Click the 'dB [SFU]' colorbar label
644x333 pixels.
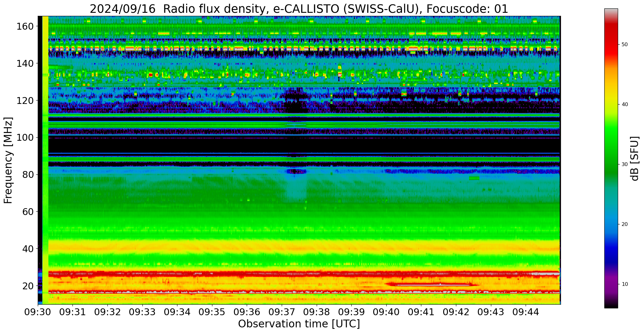coord(635,159)
